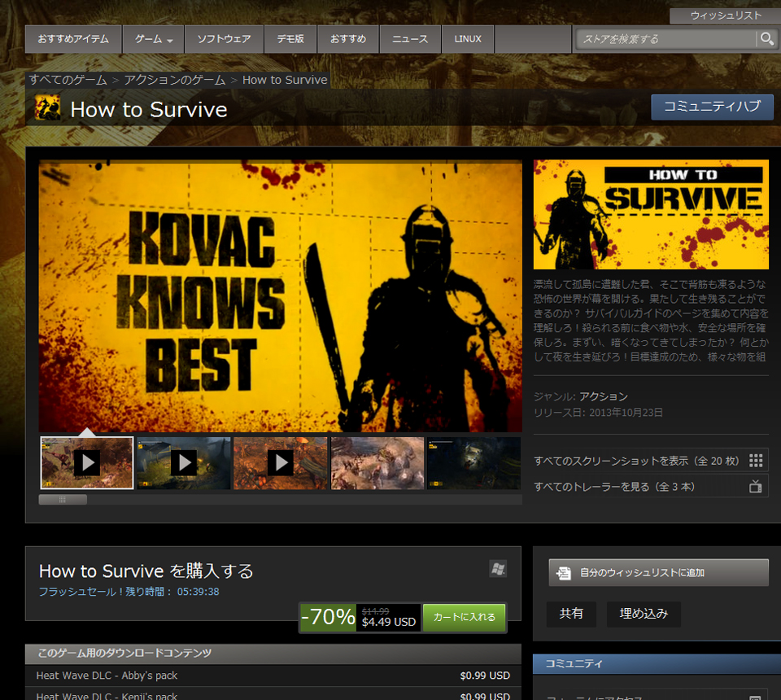Screen dimensions: 781x700
Task: Open the デモ版 tab
Action: coord(290,39)
